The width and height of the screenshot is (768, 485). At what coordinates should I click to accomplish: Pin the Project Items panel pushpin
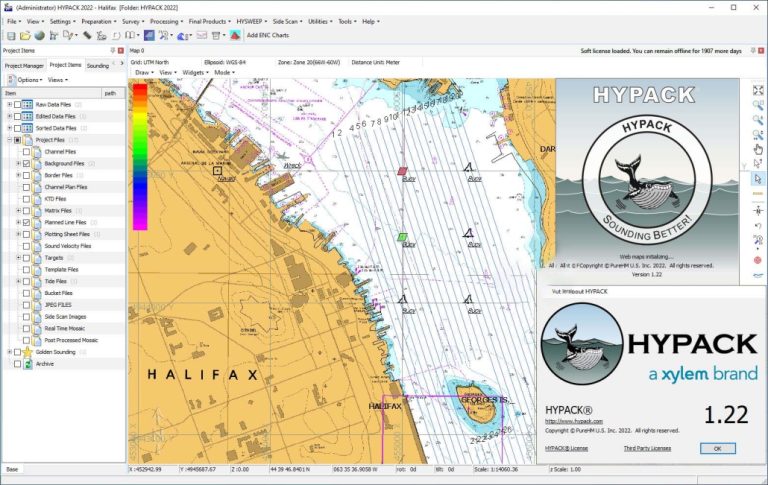click(113, 50)
